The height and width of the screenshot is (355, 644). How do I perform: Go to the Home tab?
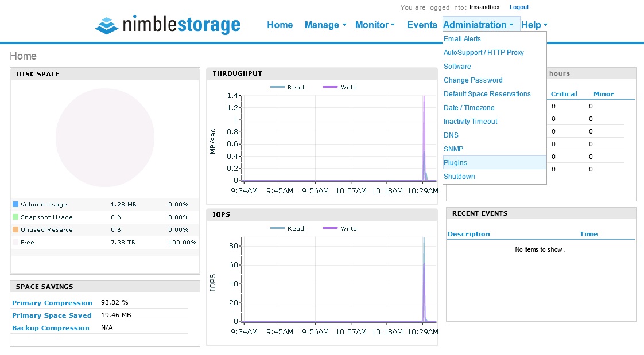[280, 25]
